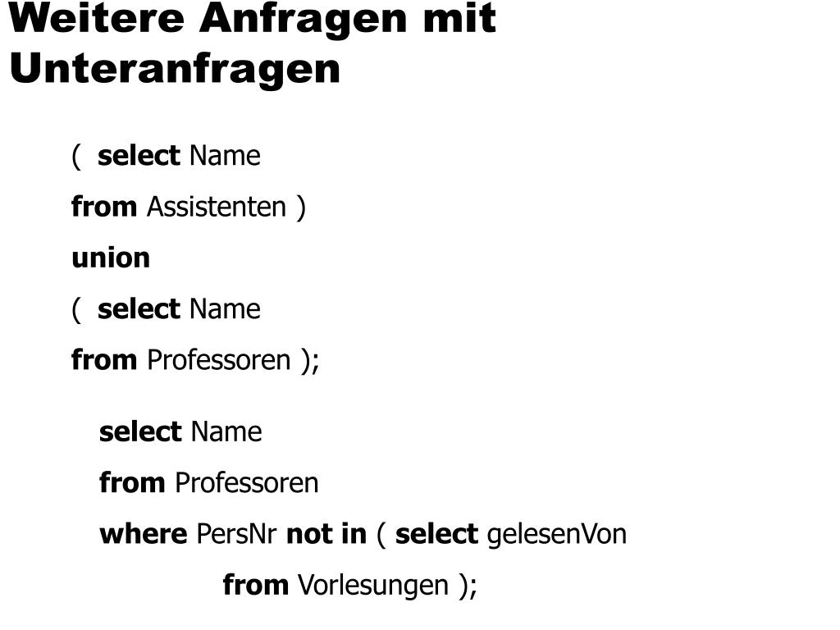Click the table name "Assistenten"
Viewport: 840px width, 630px height.
217,208
